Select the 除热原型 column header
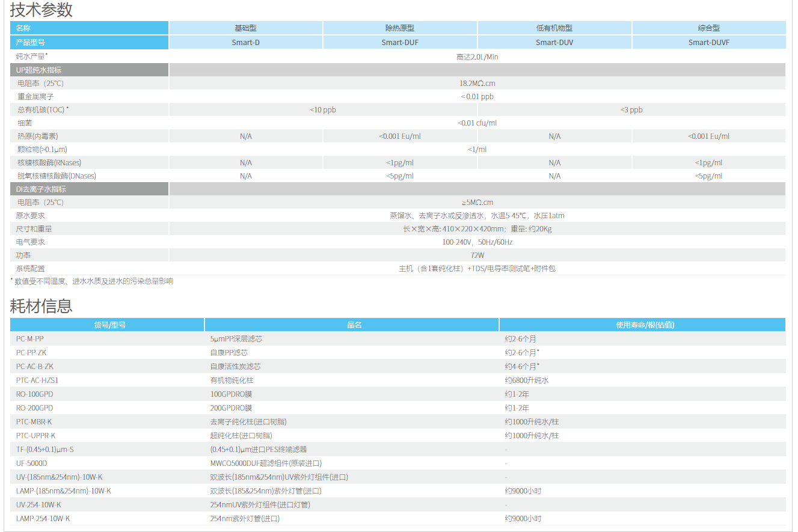 [x=400, y=28]
